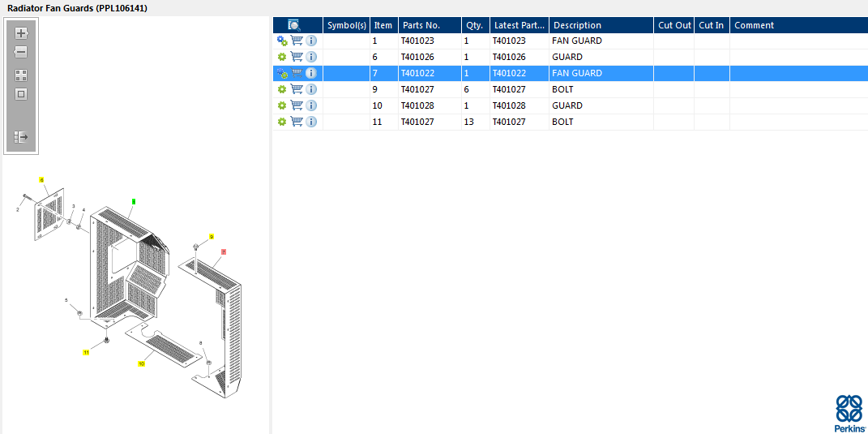Open info for item 7 T401022
The height and width of the screenshot is (434, 868).
[x=311, y=73]
